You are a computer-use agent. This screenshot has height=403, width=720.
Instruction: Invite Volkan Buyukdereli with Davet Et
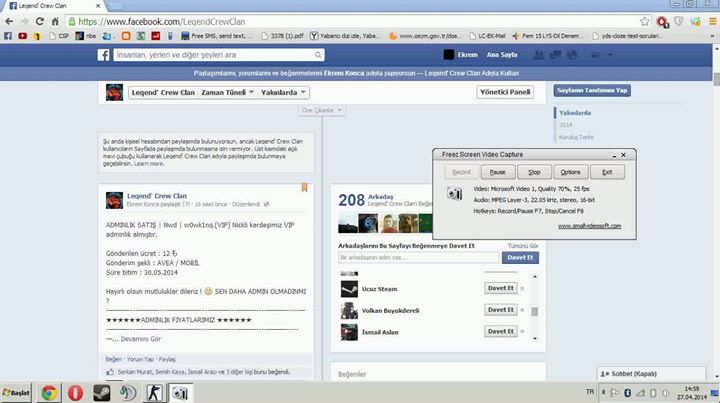click(x=501, y=310)
